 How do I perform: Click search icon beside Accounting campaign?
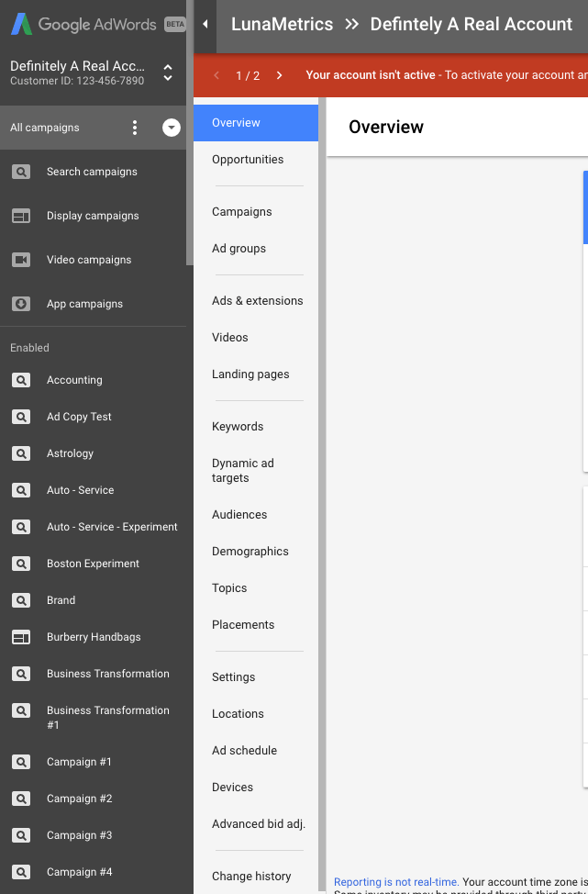(21, 380)
